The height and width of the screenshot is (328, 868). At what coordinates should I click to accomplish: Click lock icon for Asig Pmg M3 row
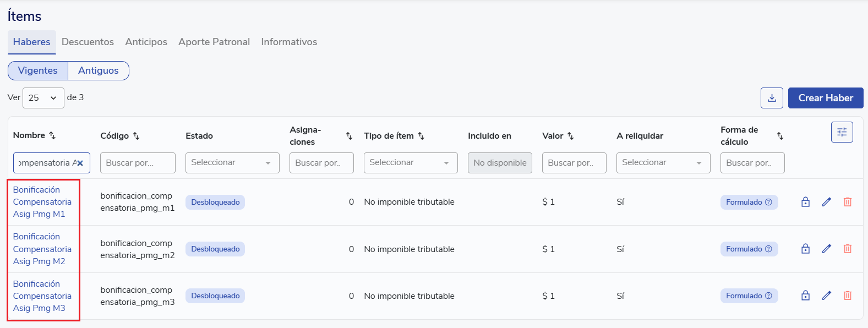tap(805, 296)
